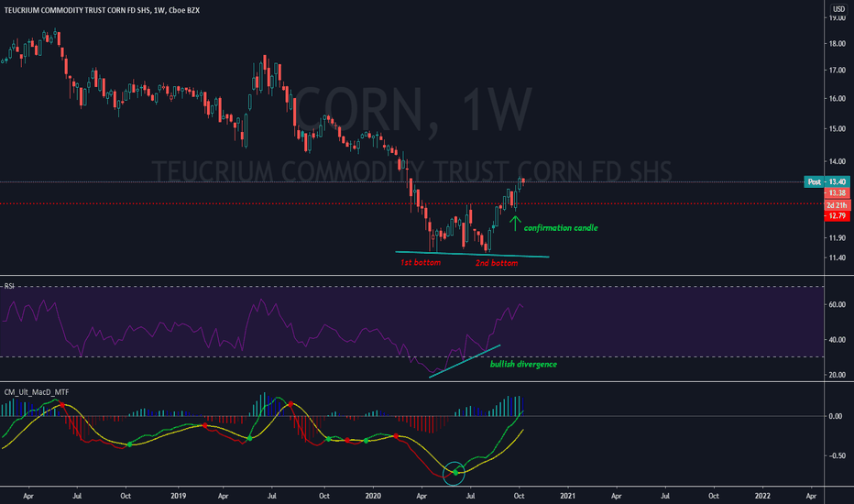Click the 2020 label on the time axis
The image size is (854, 504).
coord(373,496)
